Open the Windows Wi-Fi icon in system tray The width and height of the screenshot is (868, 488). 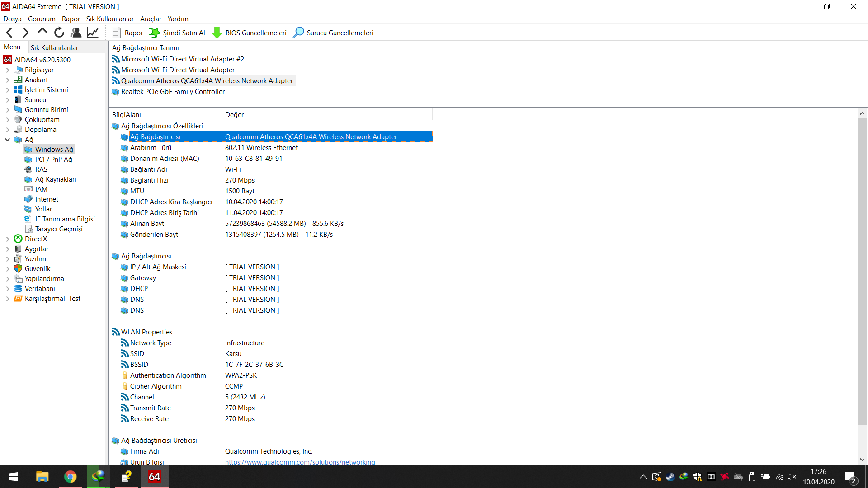pyautogui.click(x=779, y=477)
